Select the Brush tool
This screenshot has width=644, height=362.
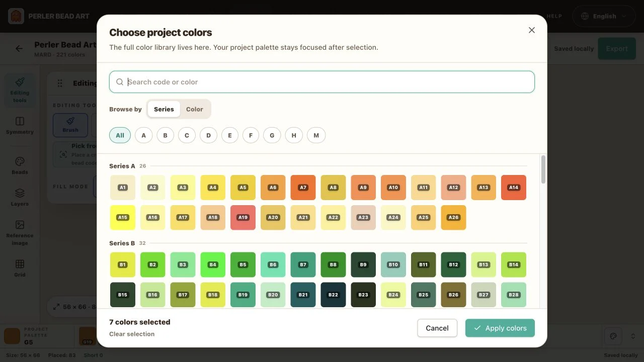(70, 125)
